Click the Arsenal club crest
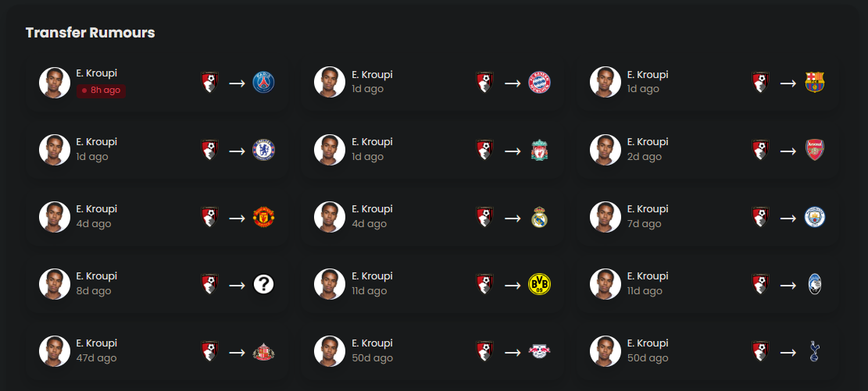This screenshot has height=391, width=868. [814, 150]
